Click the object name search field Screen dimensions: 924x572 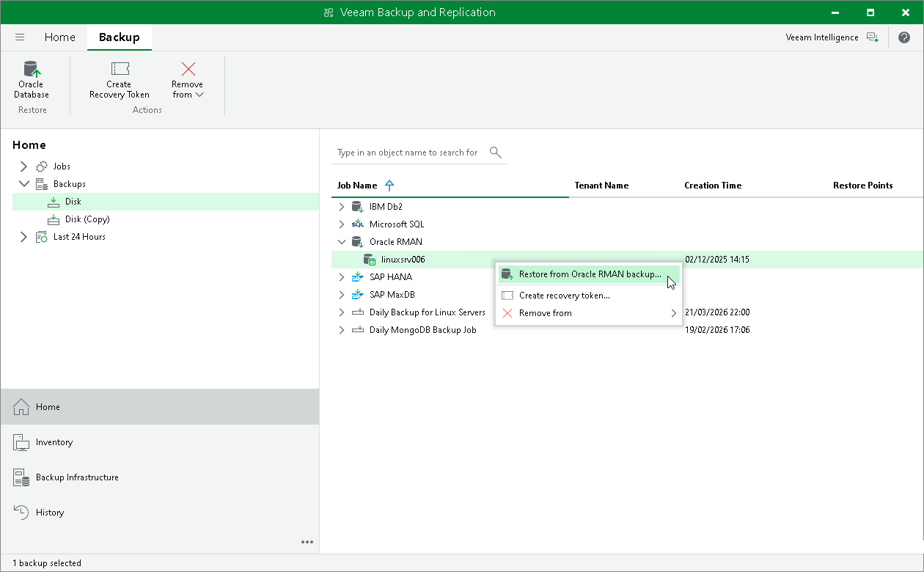pos(407,153)
